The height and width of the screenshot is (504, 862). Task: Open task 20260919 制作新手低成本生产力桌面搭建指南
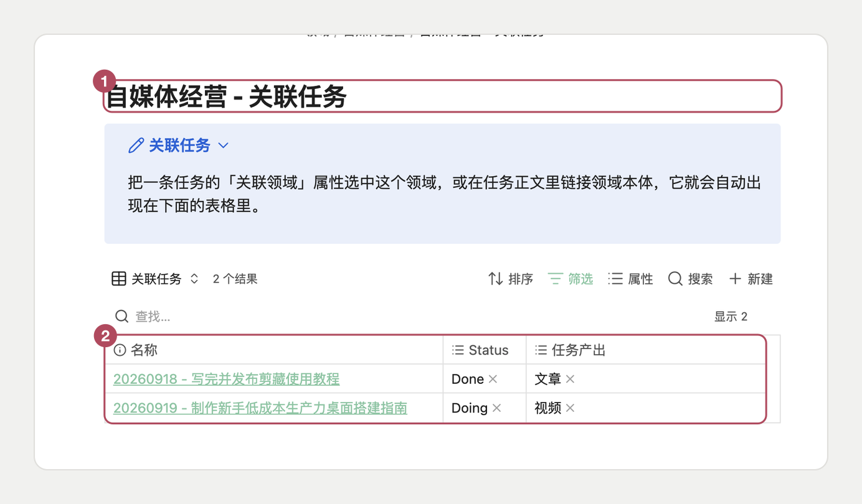pos(260,408)
